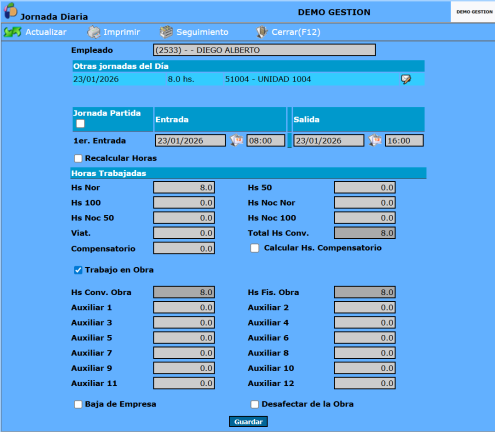Click the Jornada Diaria application logo
The width and height of the screenshot is (495, 432).
[10, 11]
